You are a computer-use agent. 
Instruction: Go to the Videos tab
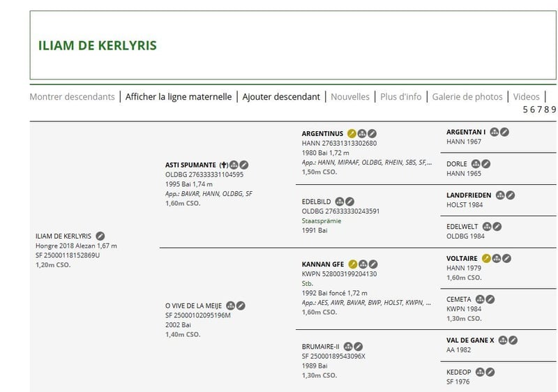[x=527, y=97]
